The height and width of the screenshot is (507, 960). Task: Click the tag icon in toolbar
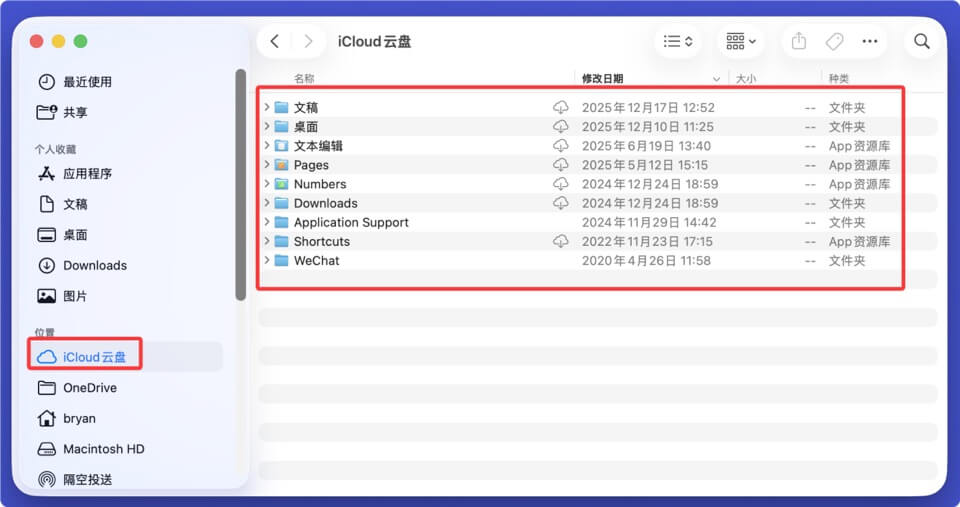click(833, 41)
